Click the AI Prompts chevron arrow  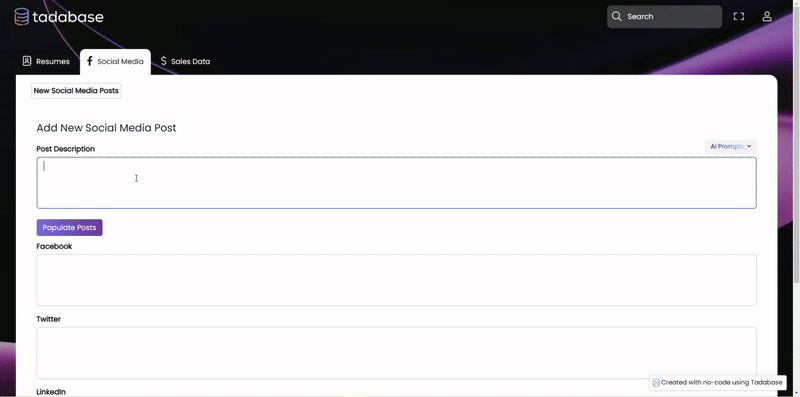coord(749,146)
